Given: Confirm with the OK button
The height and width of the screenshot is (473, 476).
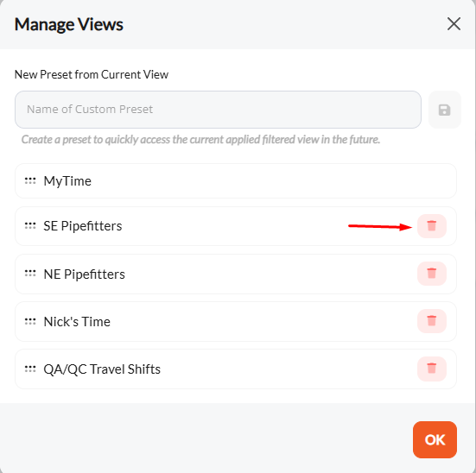Looking at the screenshot, I should click(x=435, y=439).
